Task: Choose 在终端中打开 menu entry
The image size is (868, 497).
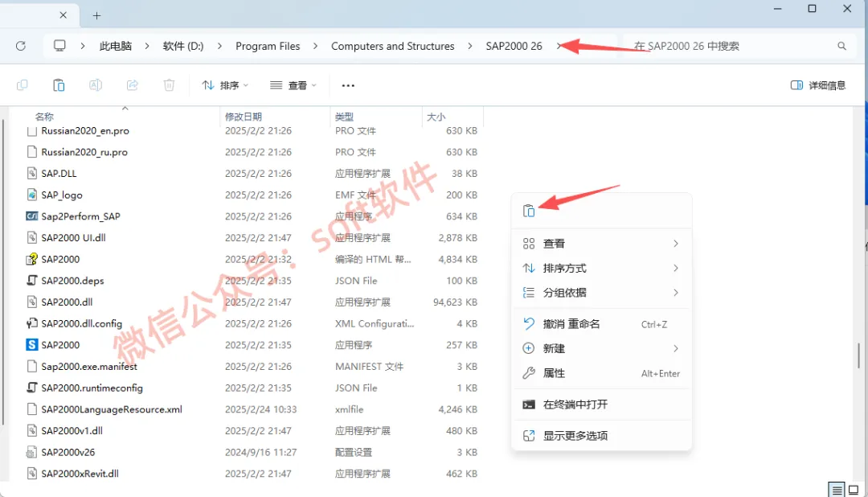Action: click(x=601, y=405)
